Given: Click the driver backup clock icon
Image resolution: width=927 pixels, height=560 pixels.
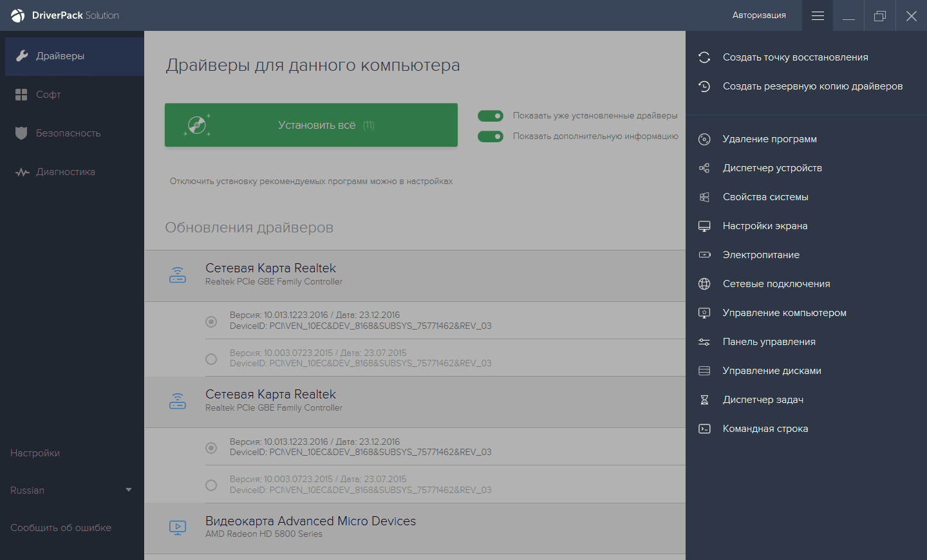Looking at the screenshot, I should click(x=704, y=86).
